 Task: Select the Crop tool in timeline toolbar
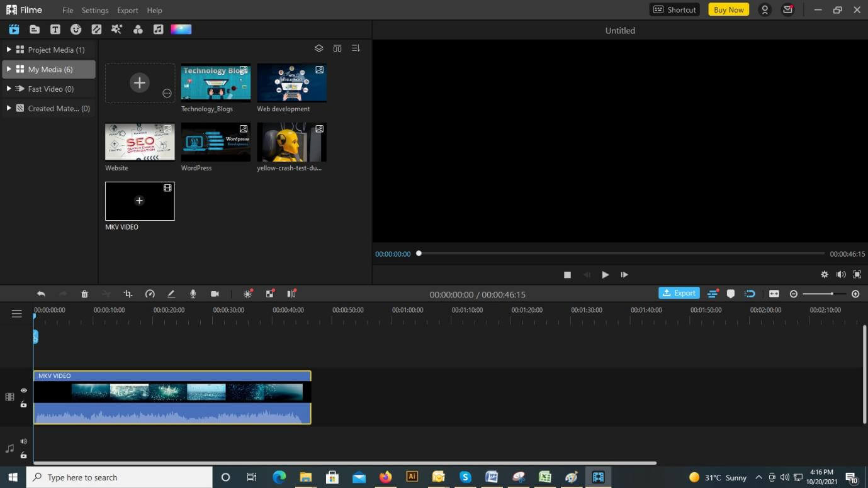(128, 294)
